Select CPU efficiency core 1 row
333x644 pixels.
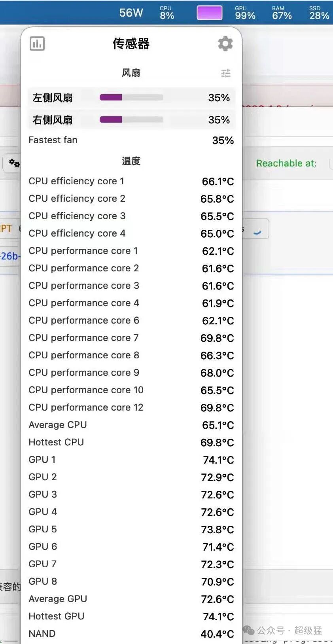click(x=131, y=181)
